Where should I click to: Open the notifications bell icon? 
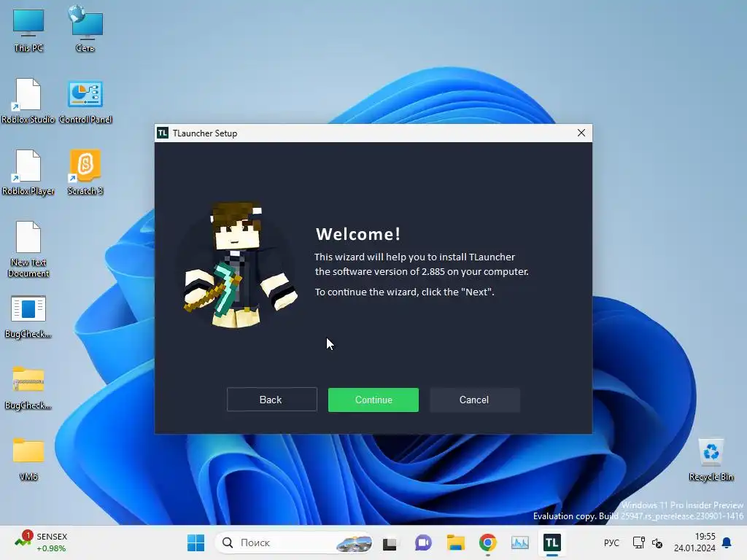click(727, 542)
